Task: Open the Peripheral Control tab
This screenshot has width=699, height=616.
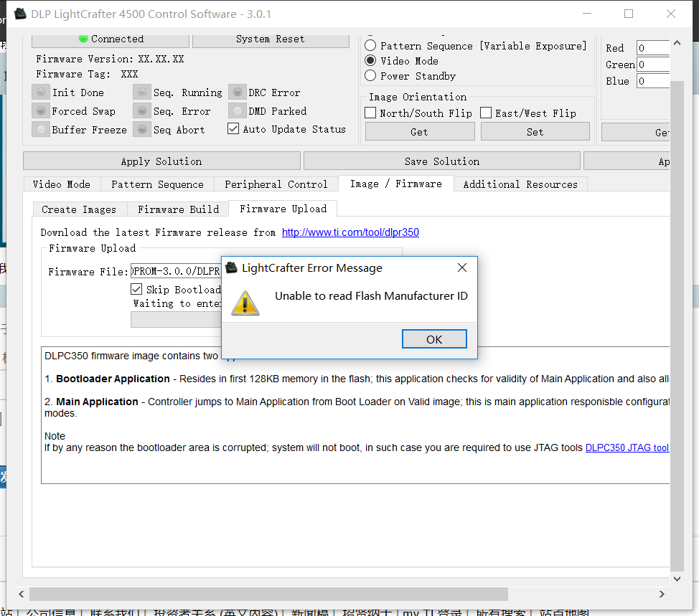Action: [276, 184]
